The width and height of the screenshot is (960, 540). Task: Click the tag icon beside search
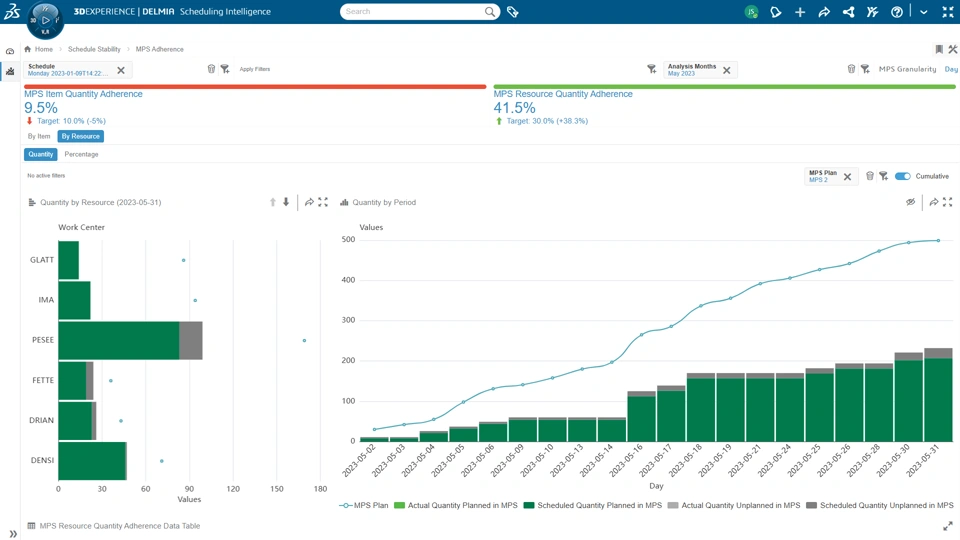(x=512, y=12)
